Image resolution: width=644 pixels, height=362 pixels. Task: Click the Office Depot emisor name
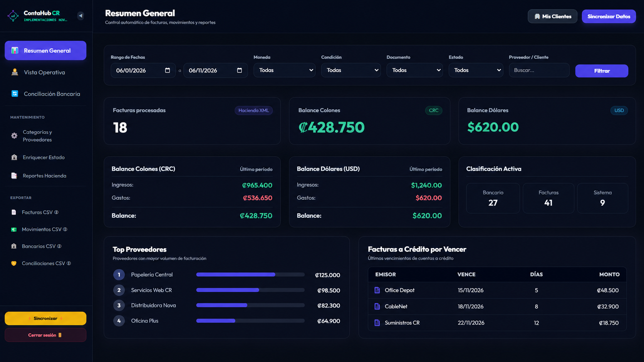tap(399, 290)
